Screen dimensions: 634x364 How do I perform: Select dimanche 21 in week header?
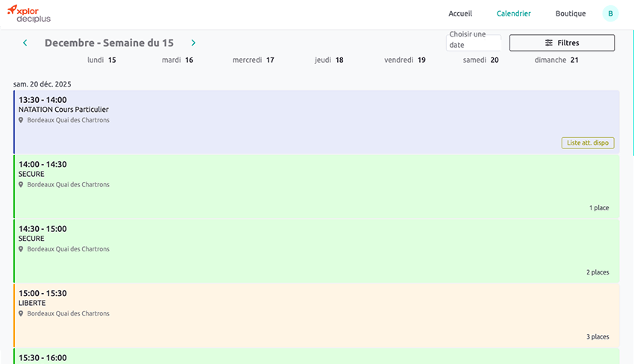point(556,60)
